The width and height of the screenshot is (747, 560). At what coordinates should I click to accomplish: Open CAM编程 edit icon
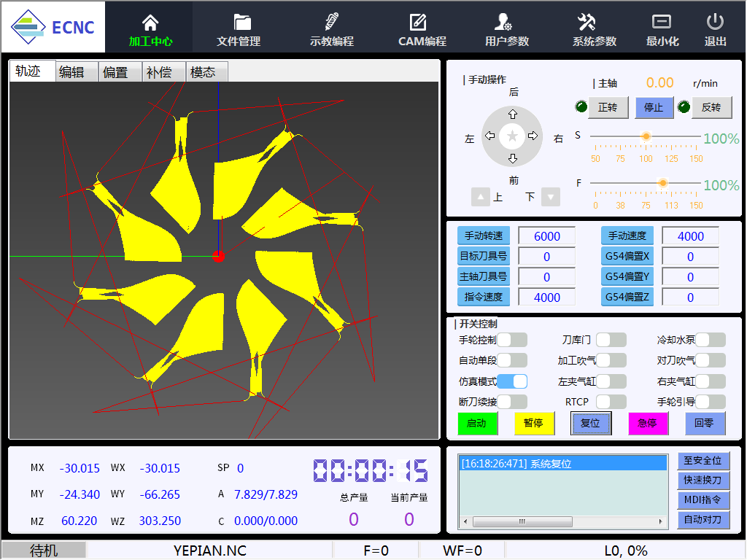pyautogui.click(x=418, y=23)
